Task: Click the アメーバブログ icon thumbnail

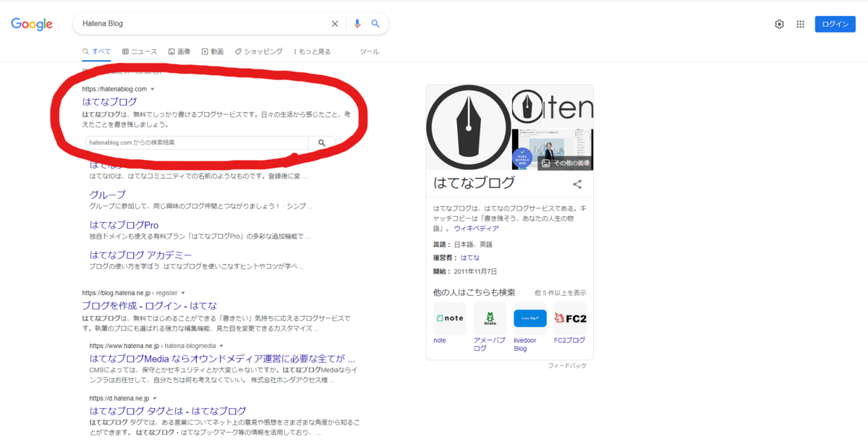Action: (x=489, y=318)
